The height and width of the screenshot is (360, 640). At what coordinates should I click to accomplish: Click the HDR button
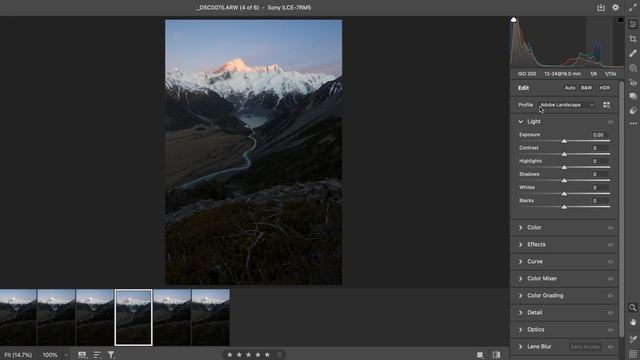604,88
